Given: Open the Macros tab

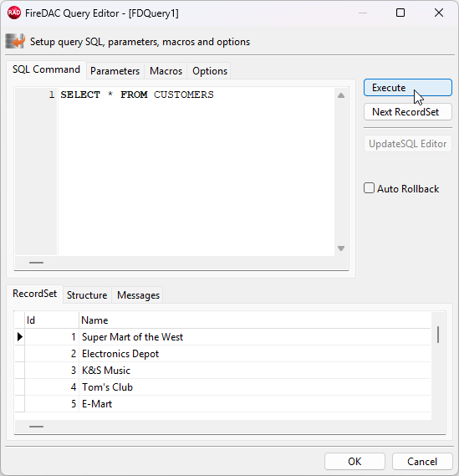Looking at the screenshot, I should (166, 71).
